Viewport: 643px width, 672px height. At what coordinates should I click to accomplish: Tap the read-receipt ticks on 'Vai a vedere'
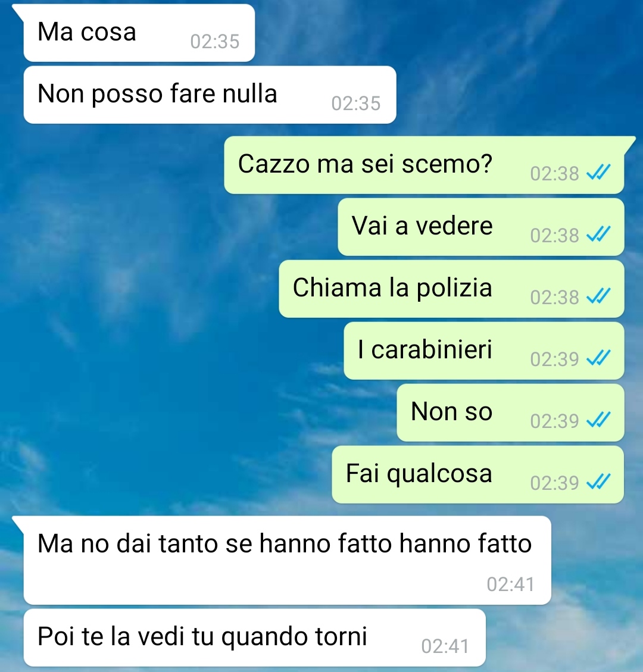coord(598,234)
